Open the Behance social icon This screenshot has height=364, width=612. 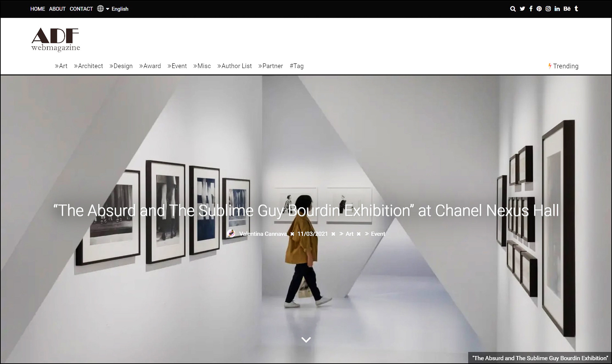coord(567,9)
